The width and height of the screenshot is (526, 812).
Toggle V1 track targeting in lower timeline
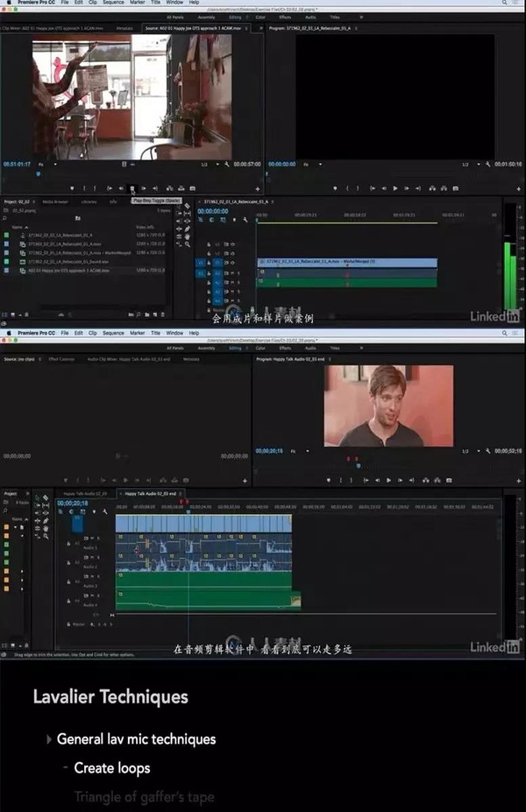(x=77, y=524)
